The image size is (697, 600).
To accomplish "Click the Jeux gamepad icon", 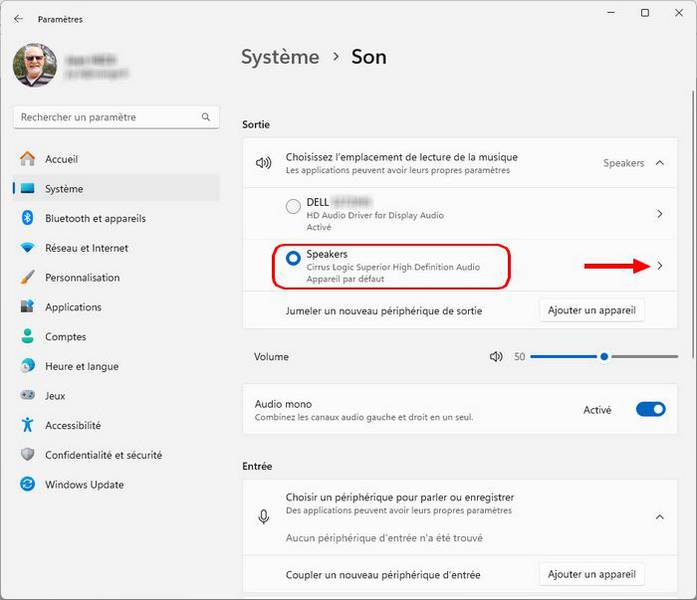I will click(x=28, y=395).
